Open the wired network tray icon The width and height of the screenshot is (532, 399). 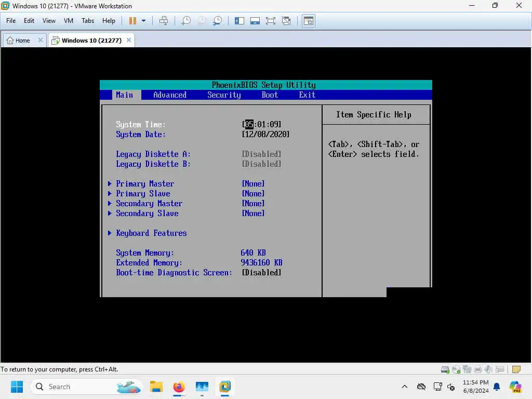coord(437,387)
